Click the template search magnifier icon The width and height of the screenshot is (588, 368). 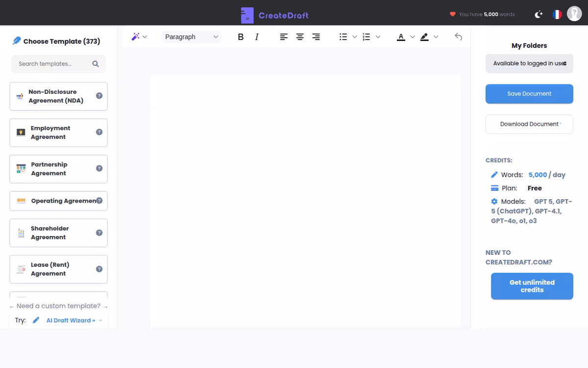coord(96,64)
